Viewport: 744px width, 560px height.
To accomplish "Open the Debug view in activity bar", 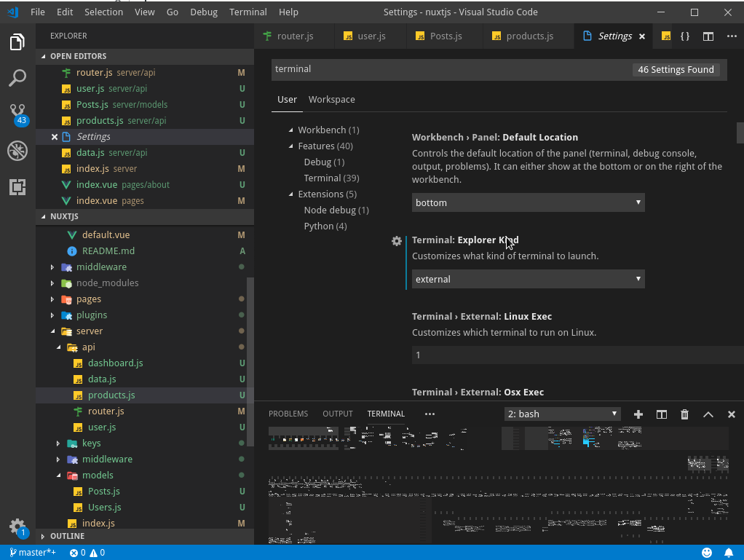I will [x=17, y=151].
